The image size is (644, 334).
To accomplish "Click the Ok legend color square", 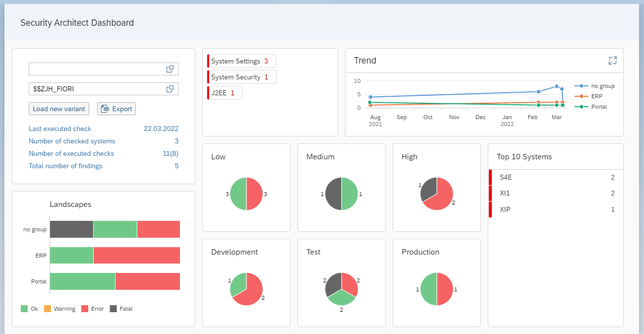I will click(x=24, y=309).
